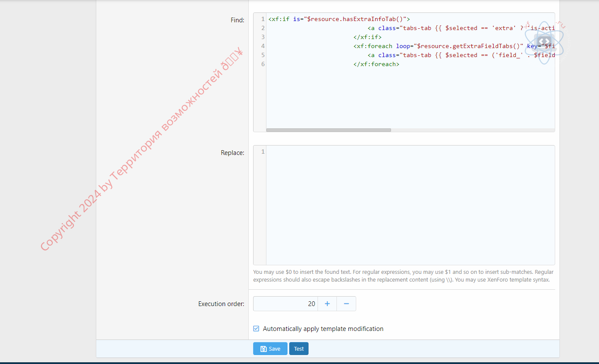Click the Execution order: label
The width and height of the screenshot is (599, 364).
[x=221, y=304]
